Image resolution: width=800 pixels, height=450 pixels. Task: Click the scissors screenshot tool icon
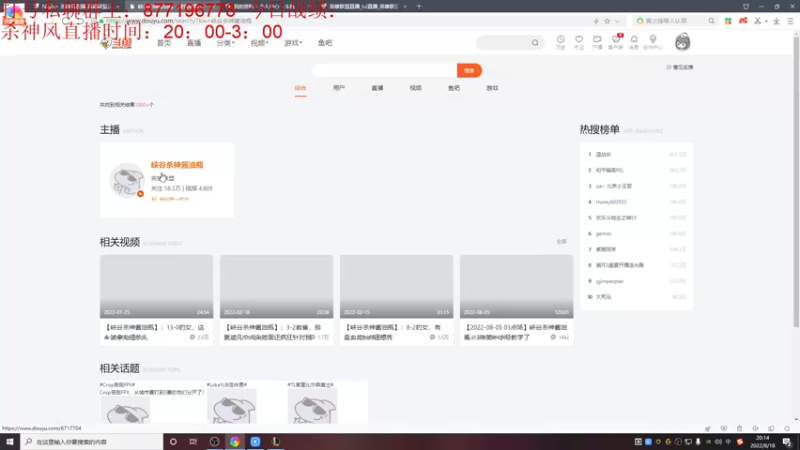point(758,21)
